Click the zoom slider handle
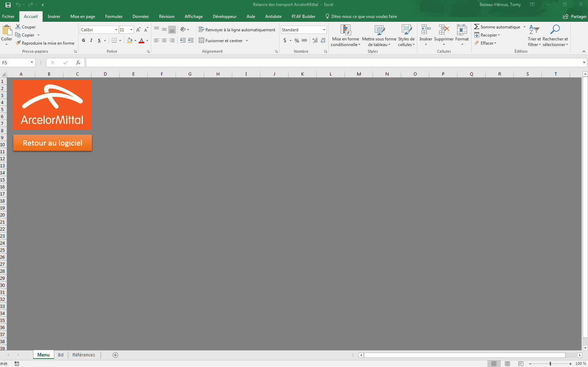The height and width of the screenshot is (367, 588). [x=550, y=364]
